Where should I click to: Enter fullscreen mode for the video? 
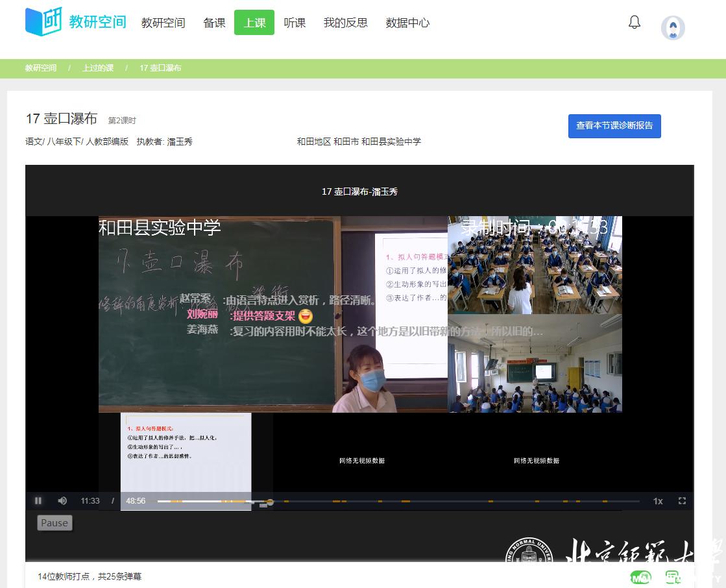[682, 501]
